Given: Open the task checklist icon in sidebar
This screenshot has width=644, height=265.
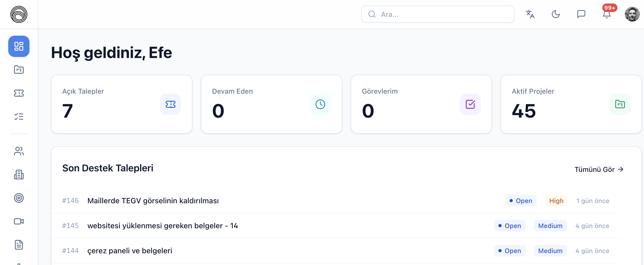Looking at the screenshot, I should [x=19, y=117].
